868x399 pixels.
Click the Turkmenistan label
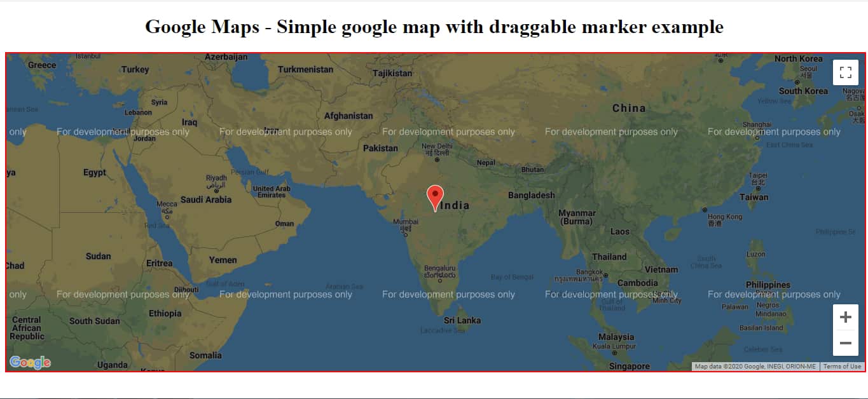306,69
